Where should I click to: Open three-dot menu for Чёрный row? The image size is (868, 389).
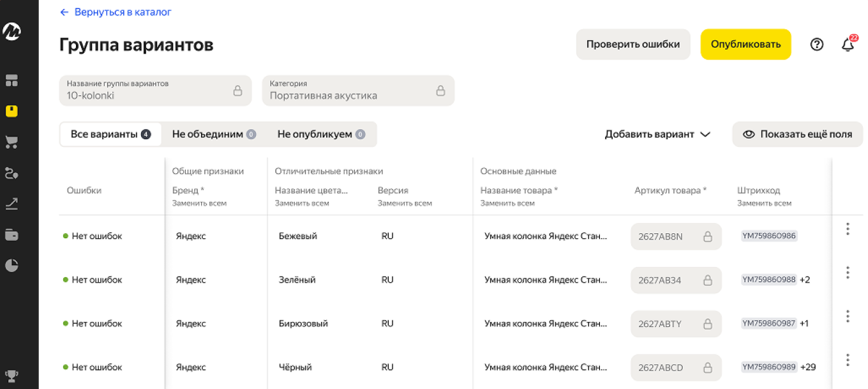[848, 360]
